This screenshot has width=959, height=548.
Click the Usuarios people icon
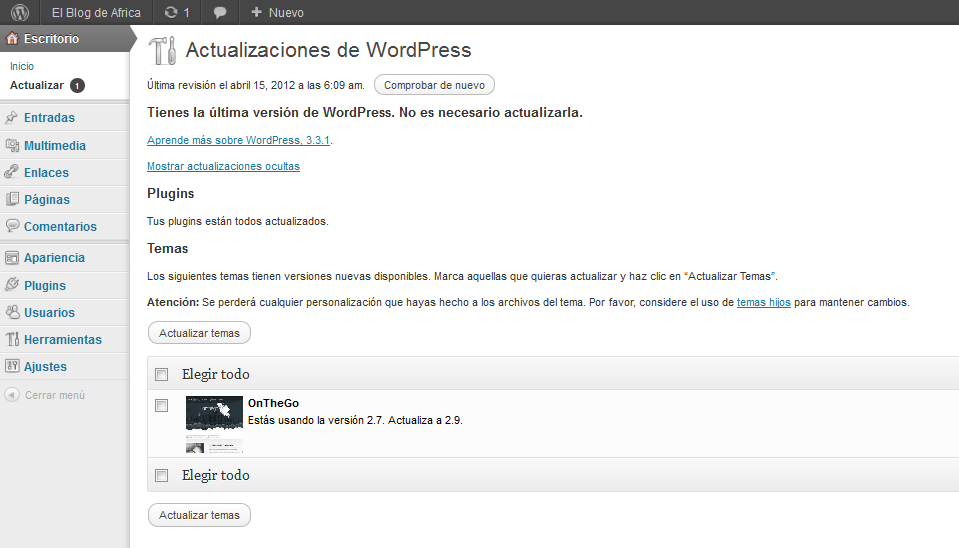12,312
